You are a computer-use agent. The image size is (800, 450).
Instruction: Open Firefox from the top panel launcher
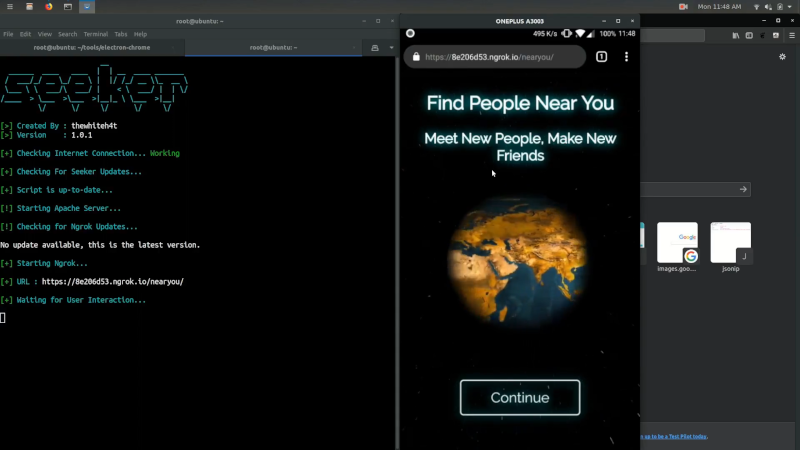click(x=48, y=7)
